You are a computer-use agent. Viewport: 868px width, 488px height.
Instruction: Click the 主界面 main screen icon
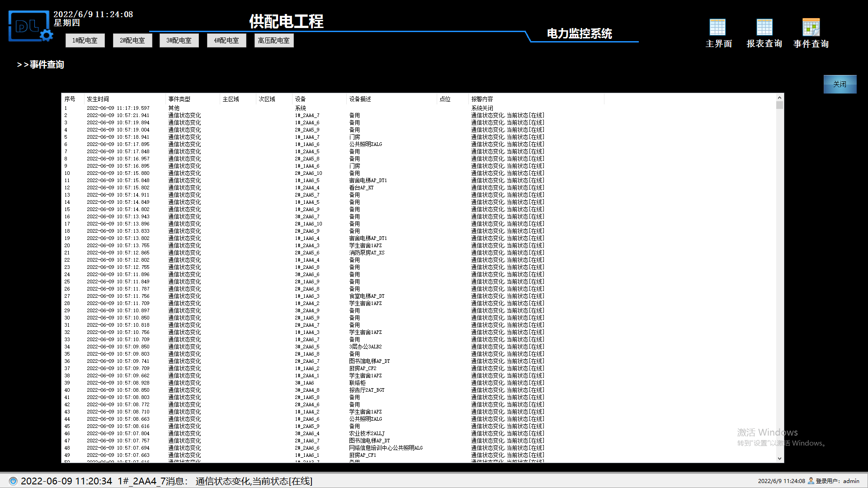(717, 28)
